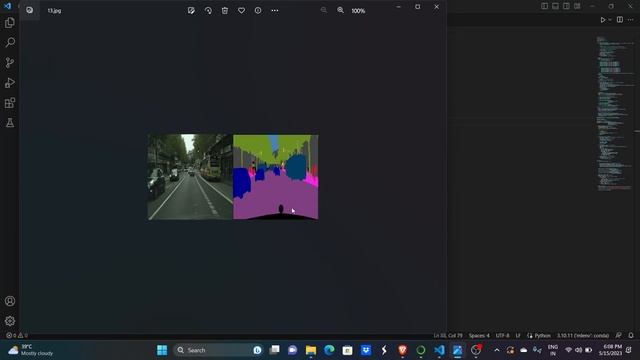The image size is (640, 360).
Task: Open notifications bell in VS Code status bar
Action: pyautogui.click(x=631, y=336)
